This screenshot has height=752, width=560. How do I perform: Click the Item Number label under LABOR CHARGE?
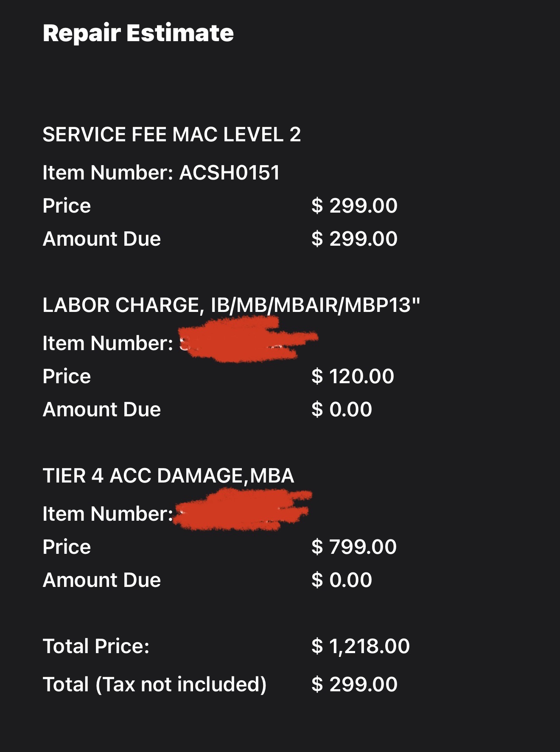108,343
